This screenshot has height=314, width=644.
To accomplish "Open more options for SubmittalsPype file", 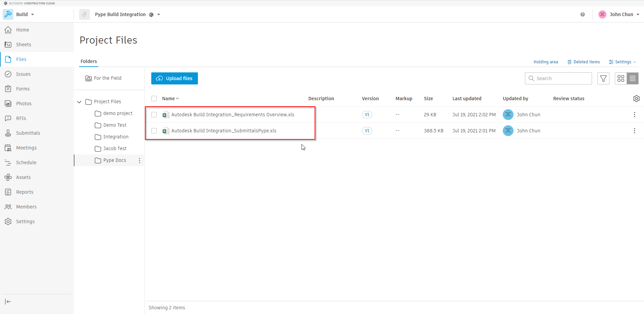I will (634, 131).
